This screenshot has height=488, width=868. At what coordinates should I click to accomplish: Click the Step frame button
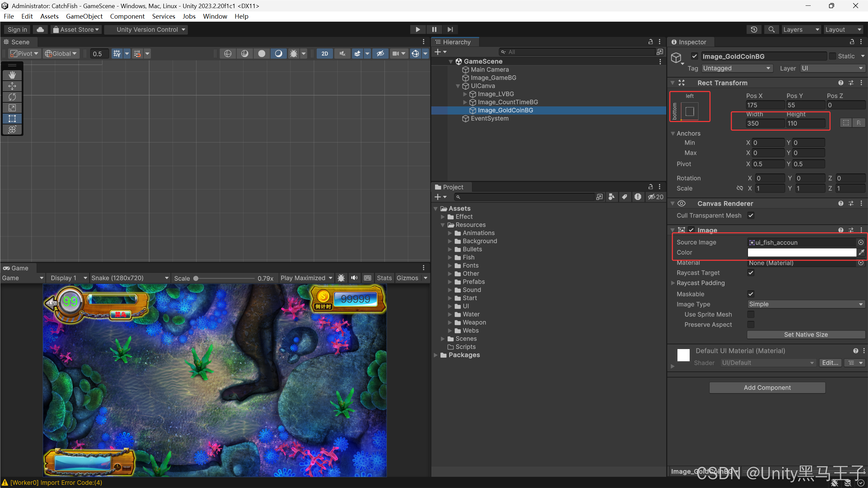click(x=450, y=29)
